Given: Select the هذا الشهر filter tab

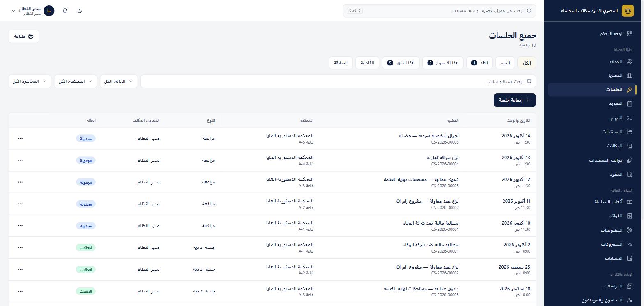Looking at the screenshot, I should click(401, 63).
